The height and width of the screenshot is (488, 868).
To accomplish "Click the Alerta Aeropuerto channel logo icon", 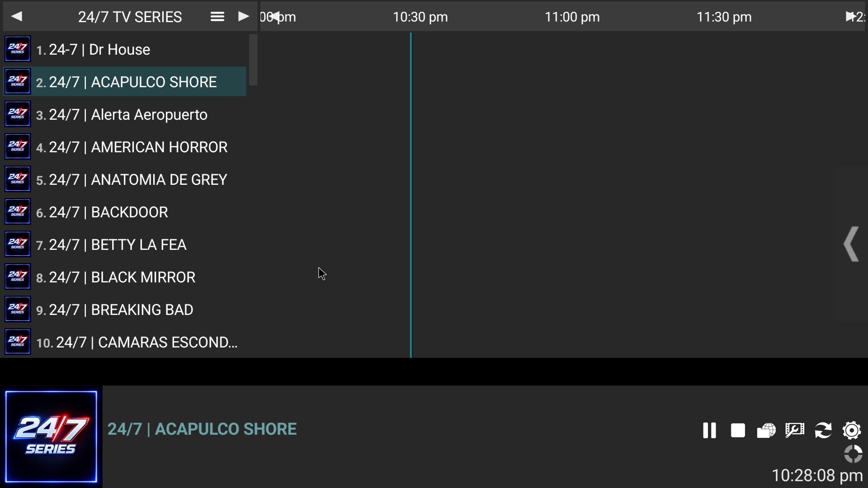I will coord(18,114).
